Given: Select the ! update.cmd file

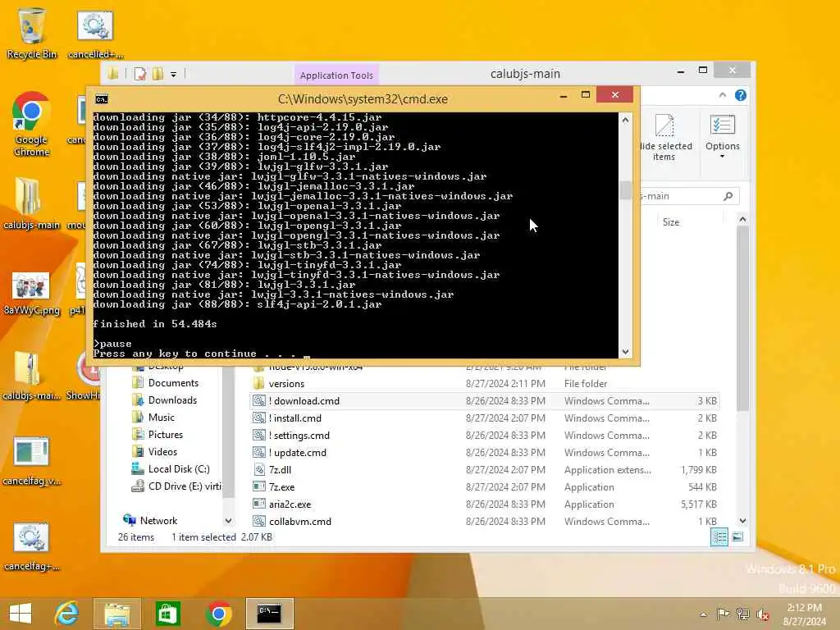Looking at the screenshot, I should [484, 452].
